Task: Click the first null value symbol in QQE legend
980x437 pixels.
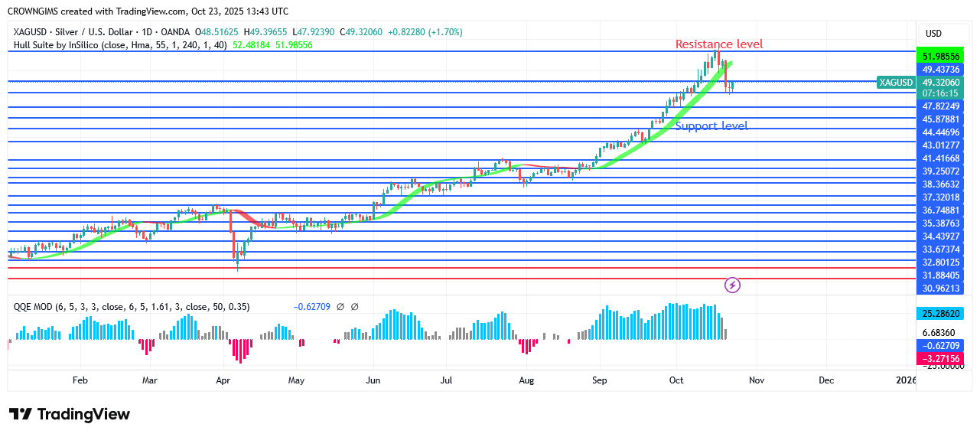Action: click(x=340, y=307)
